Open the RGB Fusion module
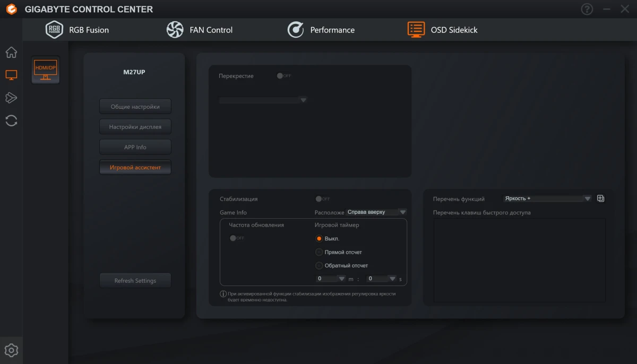This screenshot has height=364, width=637. coord(77,30)
